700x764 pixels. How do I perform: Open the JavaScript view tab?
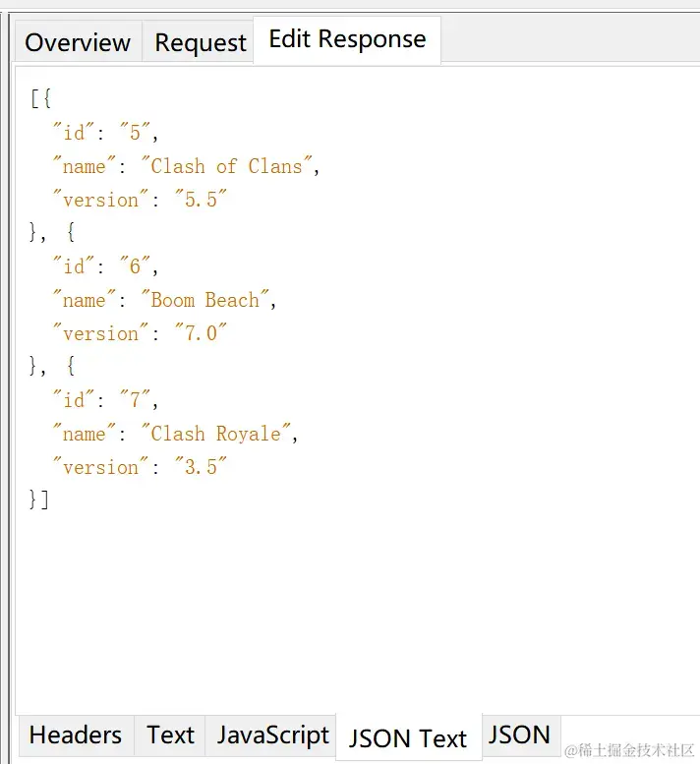click(x=272, y=735)
